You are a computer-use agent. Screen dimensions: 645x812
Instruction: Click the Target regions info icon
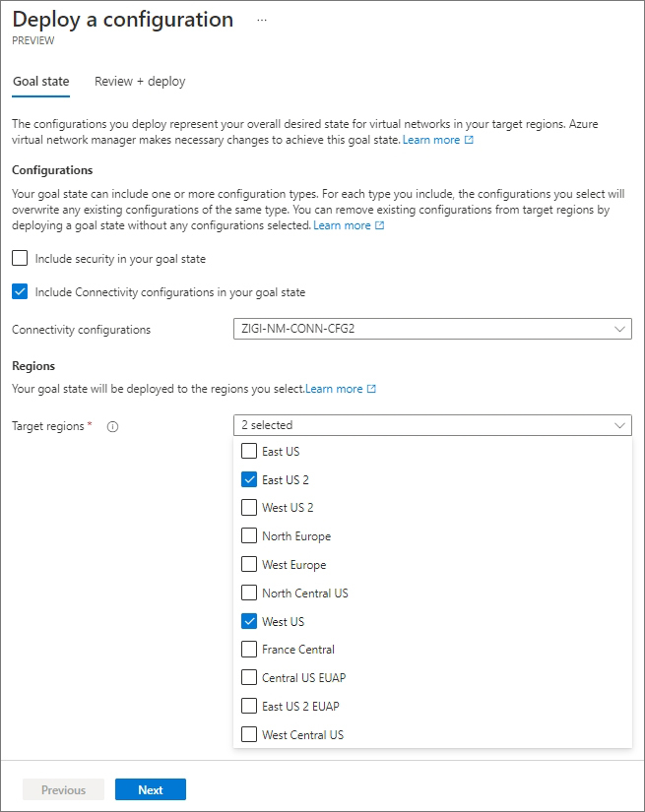pos(112,427)
